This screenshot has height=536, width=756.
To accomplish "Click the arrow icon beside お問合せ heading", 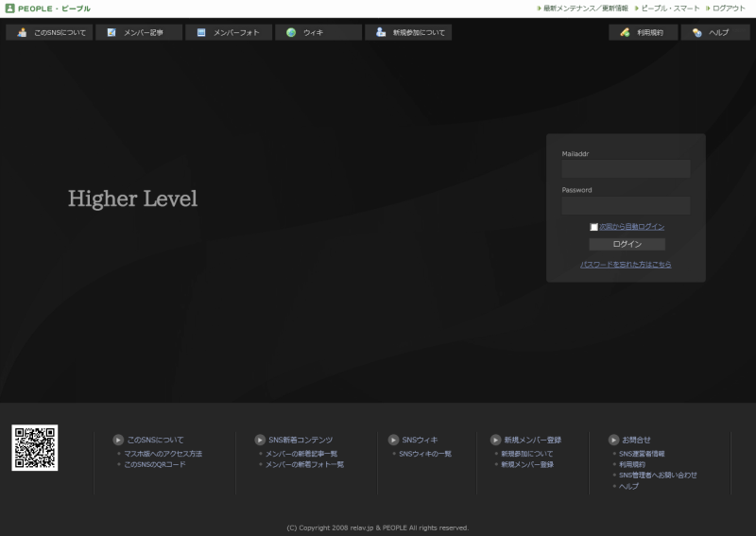I will pyautogui.click(x=613, y=440).
